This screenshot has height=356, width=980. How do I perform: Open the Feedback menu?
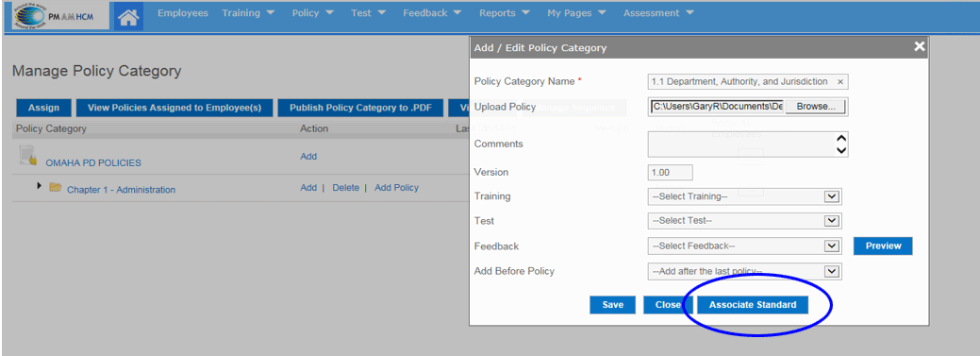(x=432, y=13)
